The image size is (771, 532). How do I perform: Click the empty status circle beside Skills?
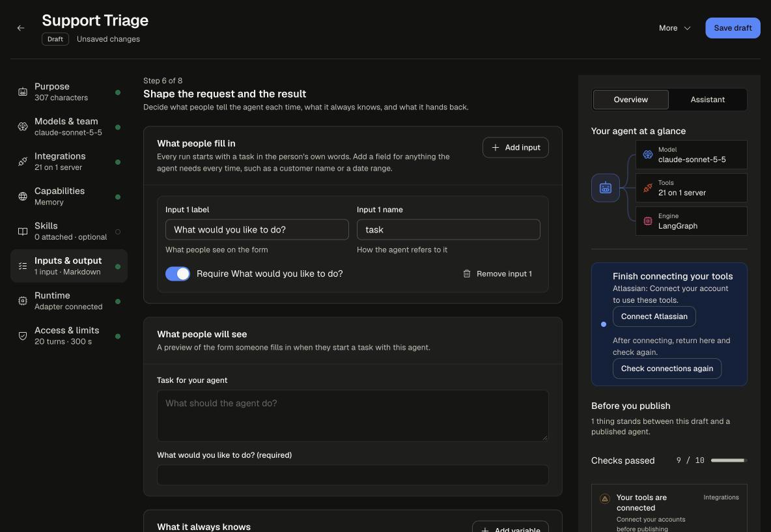118,232
